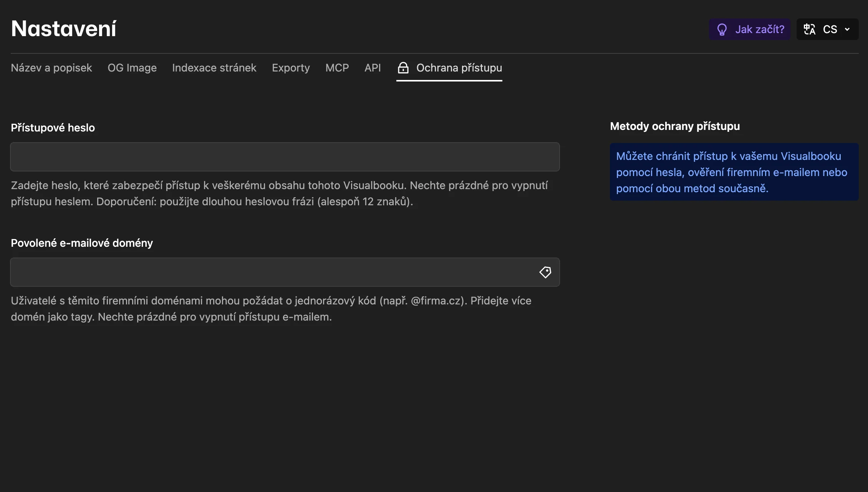Click the lightbulb icon beside Jak začít?

pyautogui.click(x=722, y=30)
